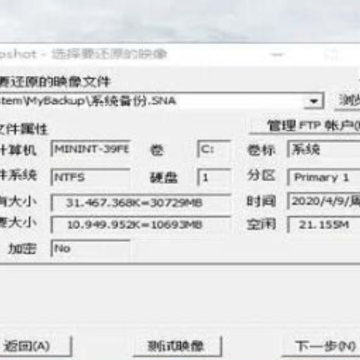Click the size field 10.949.952K=10693MB

(141, 225)
